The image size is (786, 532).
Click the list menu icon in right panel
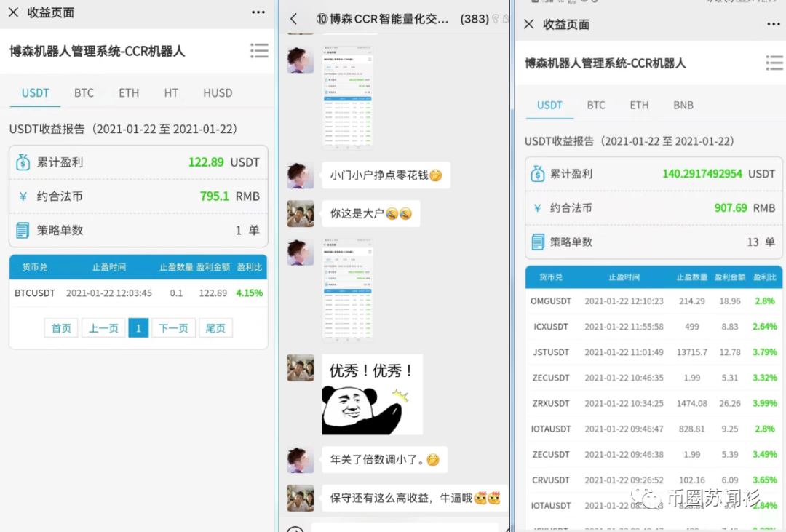coord(774,63)
